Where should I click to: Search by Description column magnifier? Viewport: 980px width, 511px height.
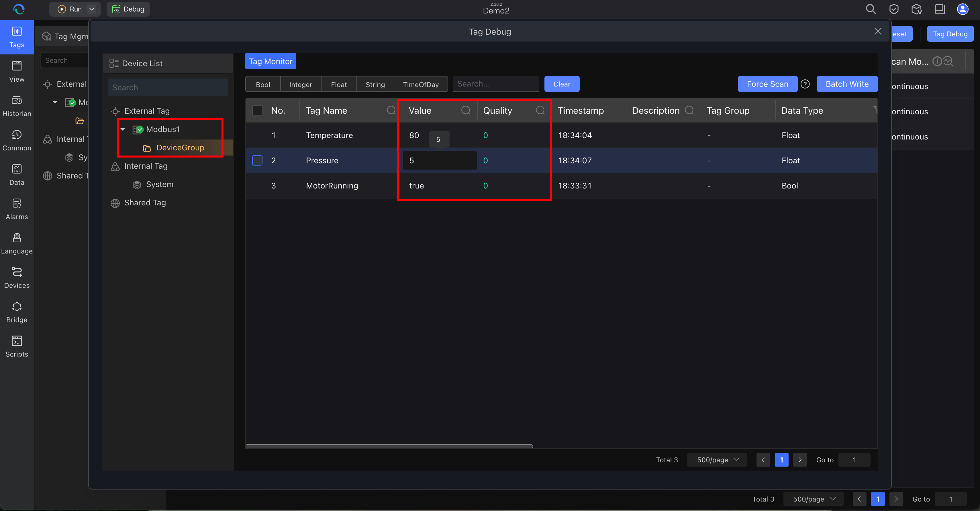click(x=689, y=111)
